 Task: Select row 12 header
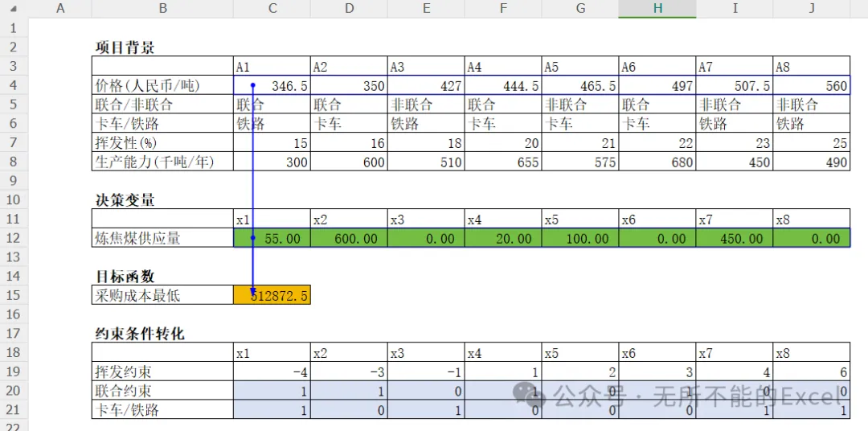coord(14,238)
